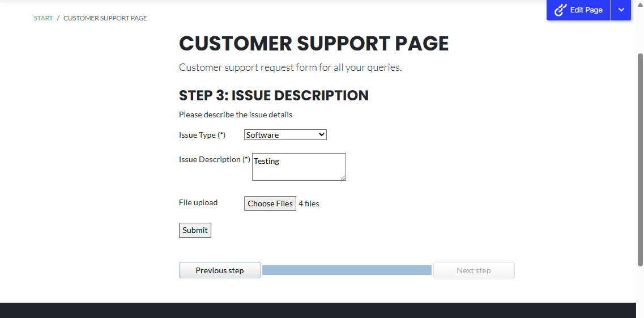Click the 'Please describe the issue details' text

pyautogui.click(x=236, y=115)
